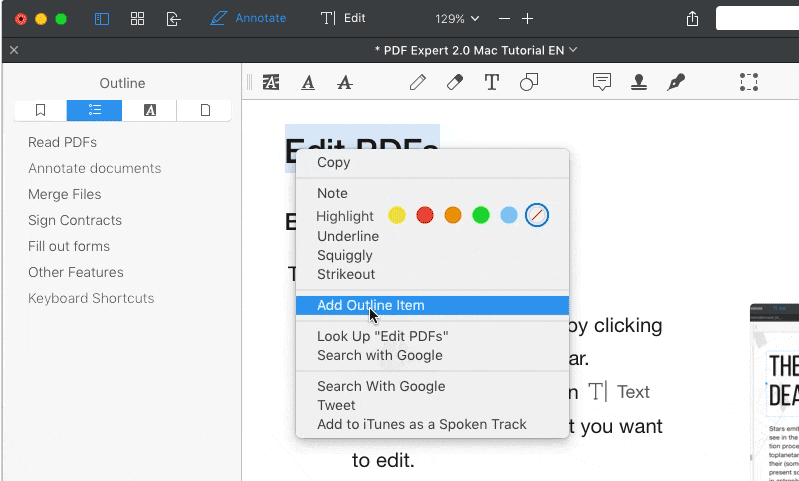
Task: Select Copy in the context menu
Action: [x=333, y=163]
